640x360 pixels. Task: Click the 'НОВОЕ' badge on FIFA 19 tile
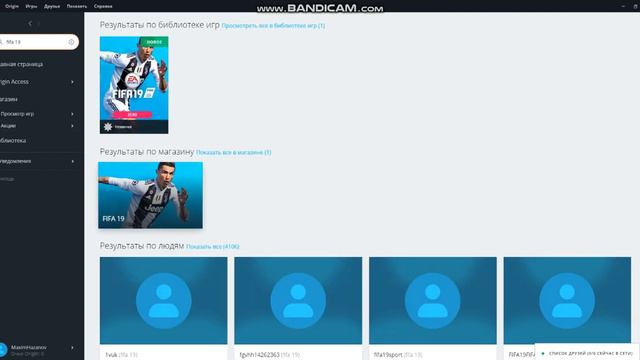154,42
